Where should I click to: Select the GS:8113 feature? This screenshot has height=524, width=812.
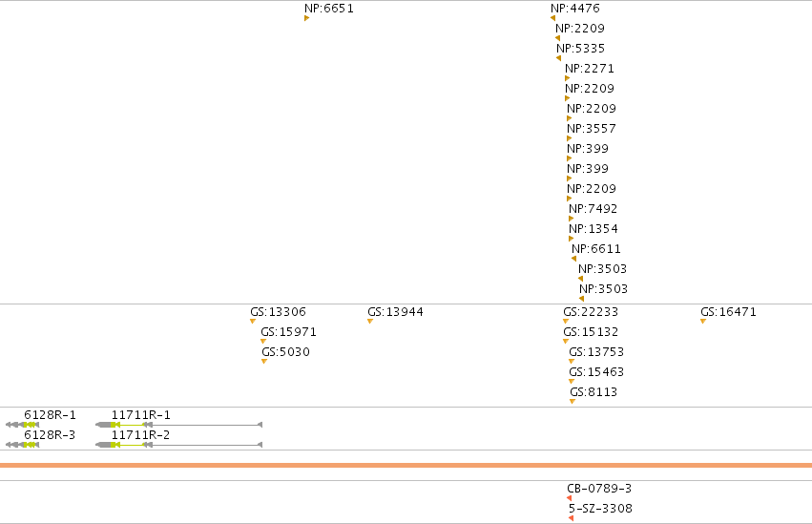(x=593, y=392)
